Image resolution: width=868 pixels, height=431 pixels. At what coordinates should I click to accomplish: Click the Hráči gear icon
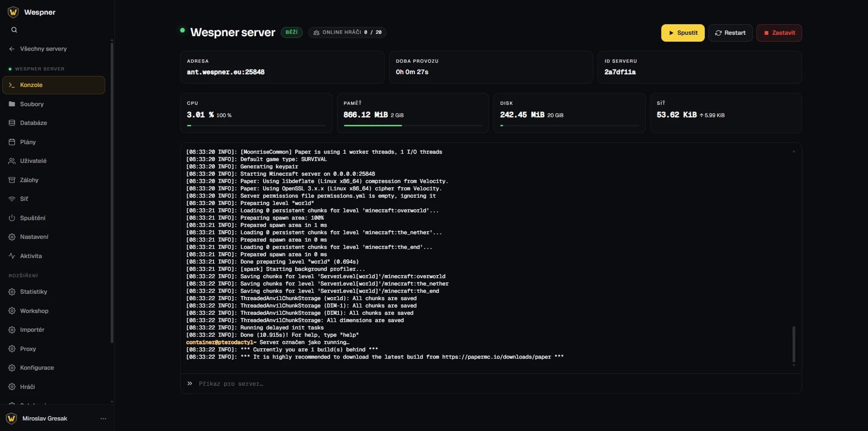pyautogui.click(x=12, y=387)
